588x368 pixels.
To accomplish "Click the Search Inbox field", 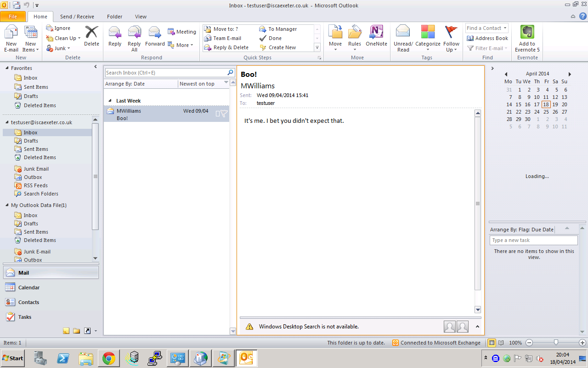I will click(165, 73).
